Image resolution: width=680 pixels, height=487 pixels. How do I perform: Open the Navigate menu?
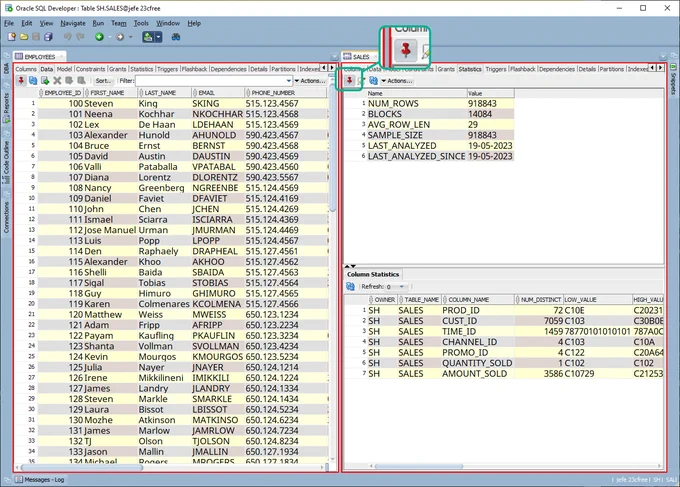[x=72, y=23]
